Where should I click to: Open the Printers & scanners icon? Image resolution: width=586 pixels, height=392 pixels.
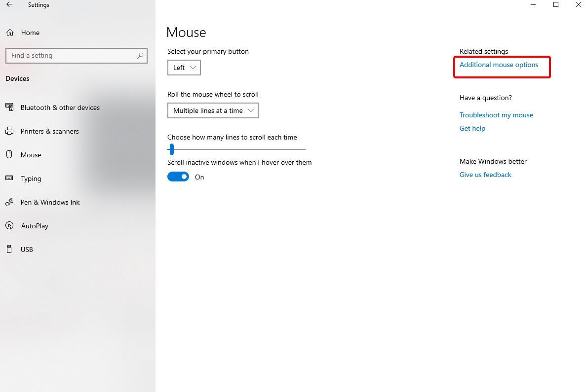(x=9, y=131)
